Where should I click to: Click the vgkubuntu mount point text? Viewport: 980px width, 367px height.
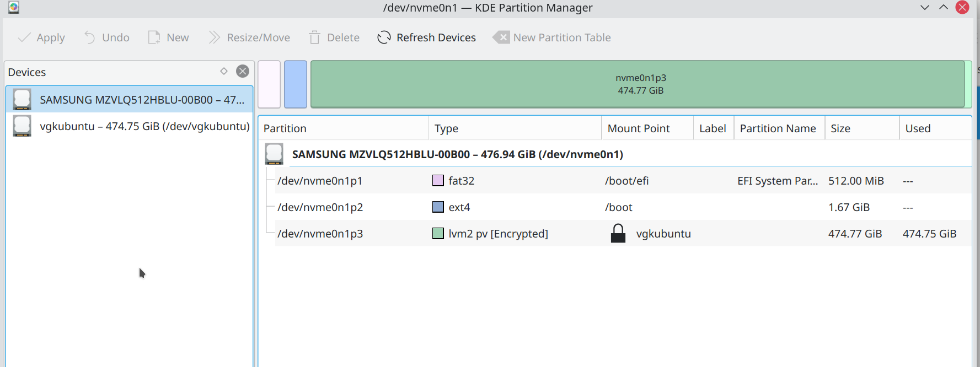coord(663,234)
